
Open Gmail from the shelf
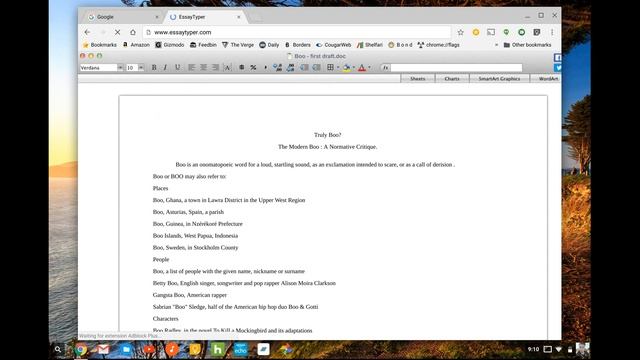coord(103,349)
